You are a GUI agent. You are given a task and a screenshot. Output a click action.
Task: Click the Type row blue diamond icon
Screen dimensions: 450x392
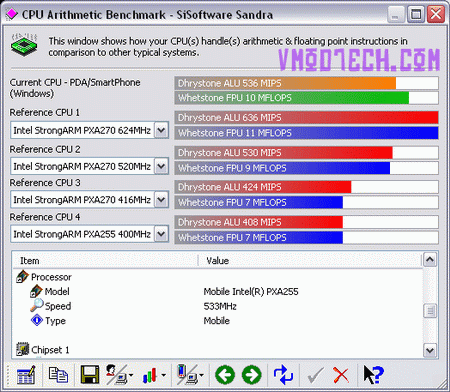tap(37, 320)
